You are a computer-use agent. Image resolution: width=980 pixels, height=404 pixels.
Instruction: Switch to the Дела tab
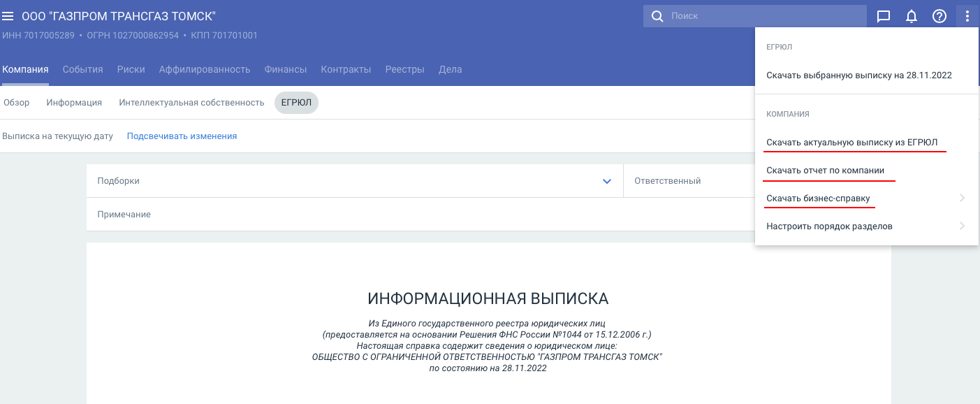(x=451, y=69)
